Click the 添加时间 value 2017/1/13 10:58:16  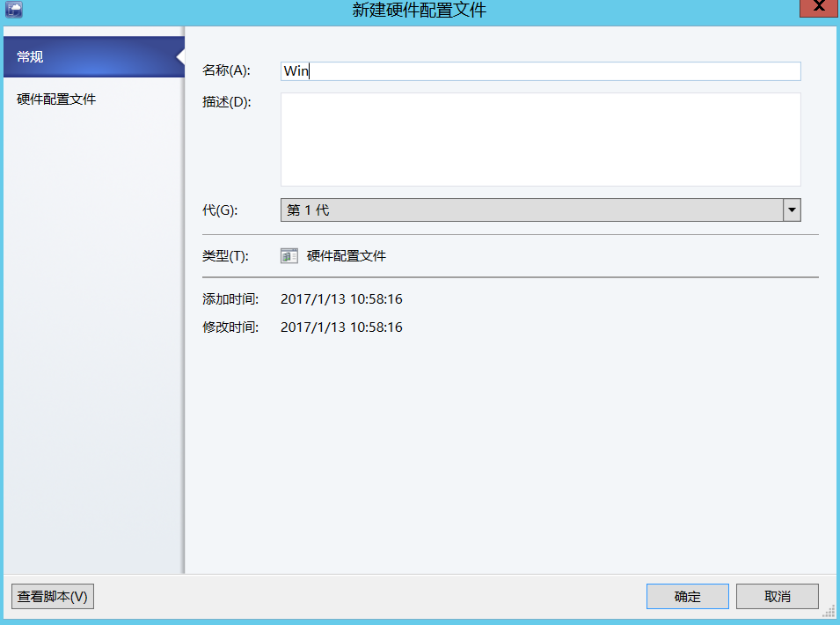pyautogui.click(x=341, y=299)
